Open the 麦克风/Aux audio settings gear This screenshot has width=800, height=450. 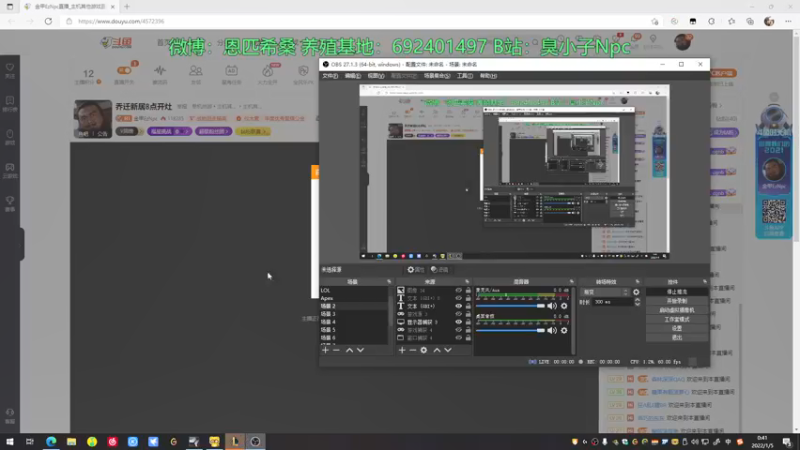[564, 306]
